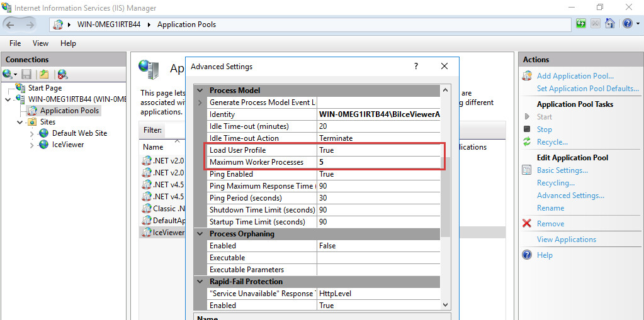Click the Stop square icon in Actions
Image resolution: width=644 pixels, height=320 pixels.
tap(527, 130)
